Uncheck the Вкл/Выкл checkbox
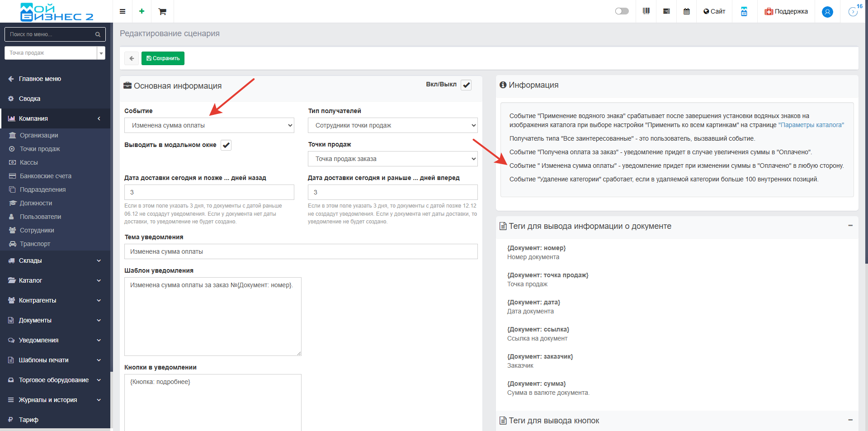Viewport: 868px width, 431px height. tap(466, 85)
